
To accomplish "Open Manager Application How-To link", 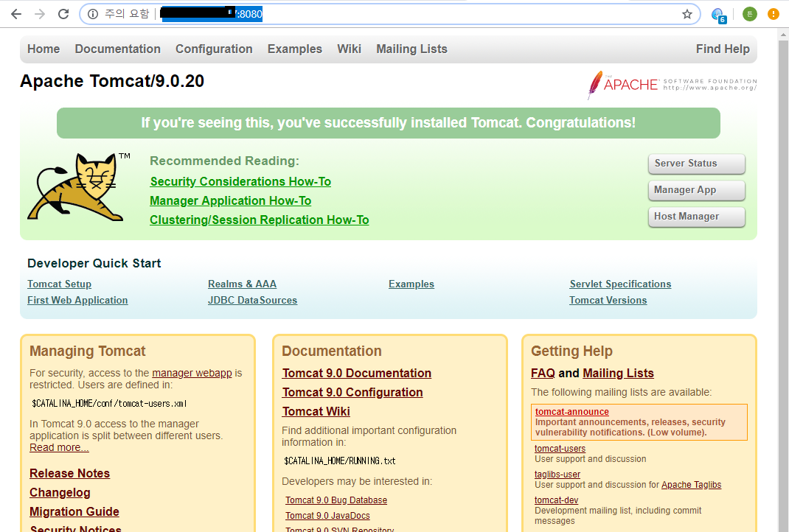I will coord(231,200).
